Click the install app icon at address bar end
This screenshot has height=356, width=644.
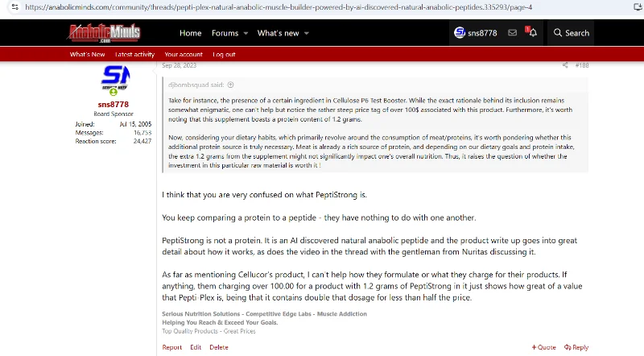coord(638,6)
